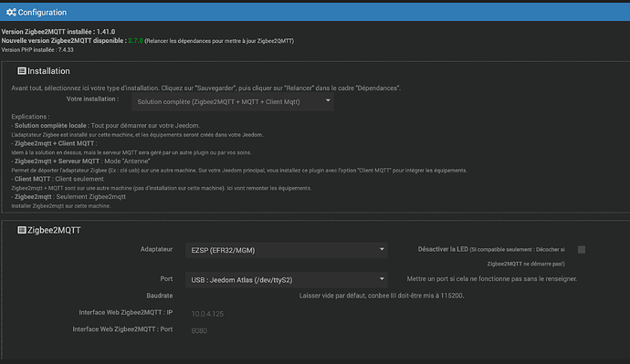
Task: Click "Installer Zigbee2mqtt sur cette machine." text
Action: point(60,206)
